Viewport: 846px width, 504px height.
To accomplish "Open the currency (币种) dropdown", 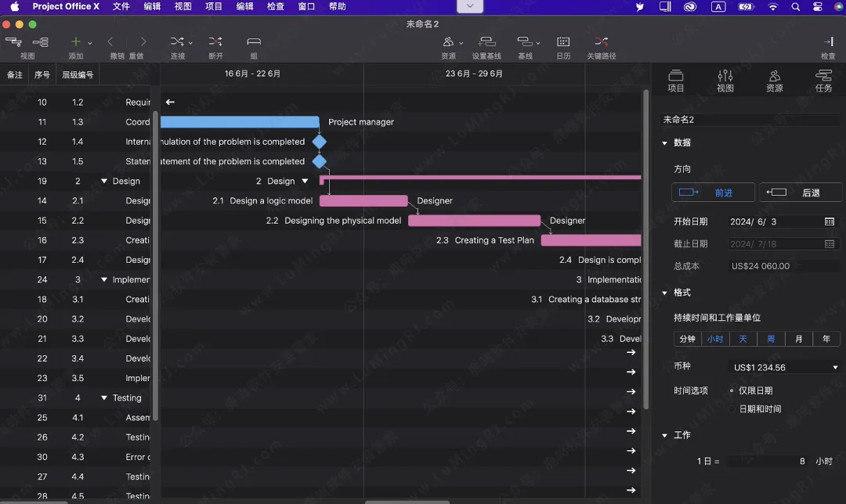I will (x=785, y=367).
